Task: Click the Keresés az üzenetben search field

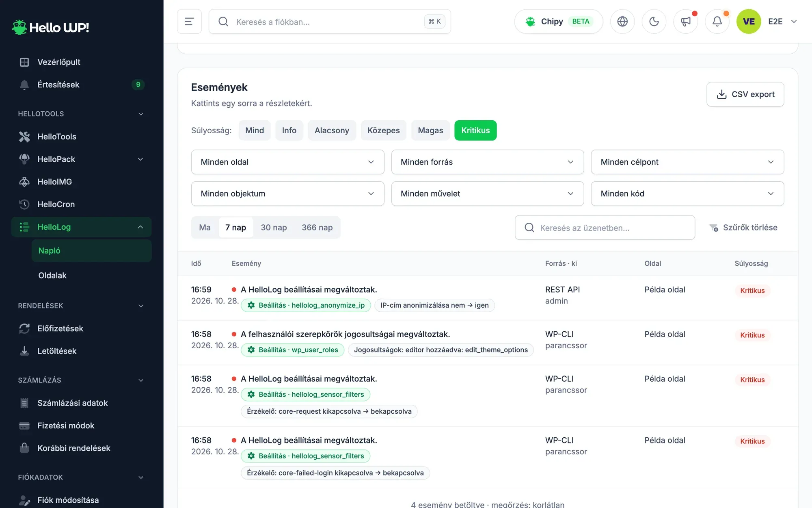Action: 605,228
